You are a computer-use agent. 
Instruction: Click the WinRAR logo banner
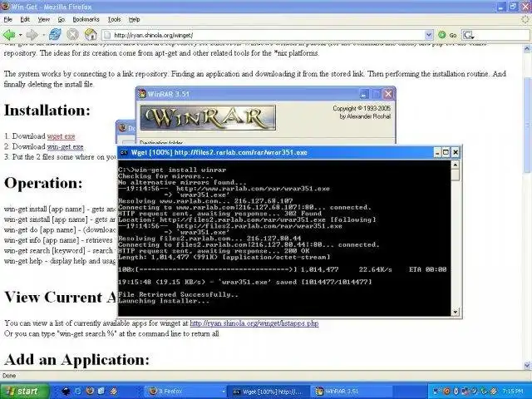pyautogui.click(x=208, y=118)
